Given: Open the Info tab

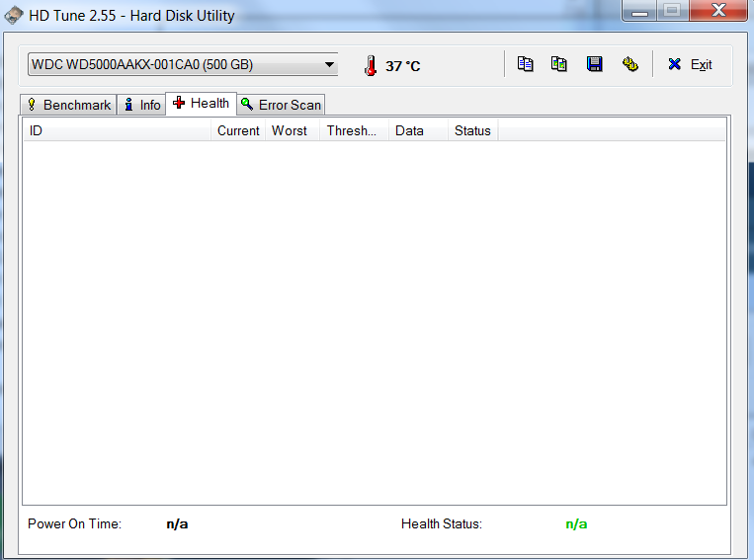Looking at the screenshot, I should pos(141,105).
